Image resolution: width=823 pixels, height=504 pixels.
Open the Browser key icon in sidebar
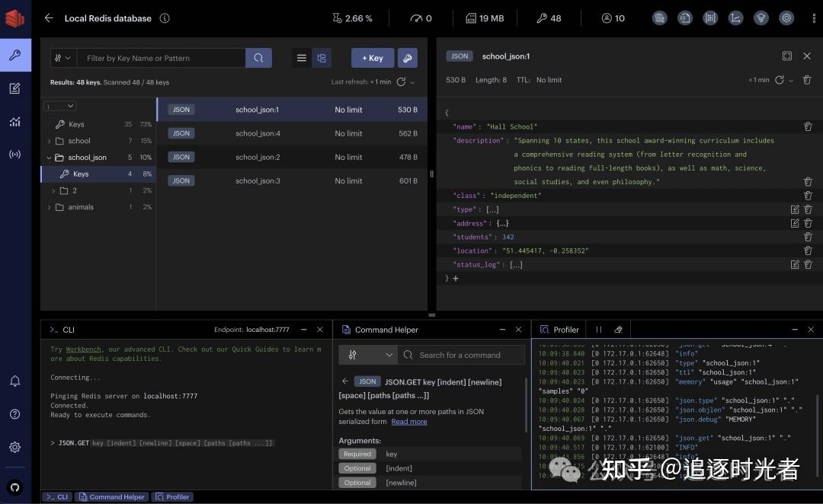tap(15, 55)
